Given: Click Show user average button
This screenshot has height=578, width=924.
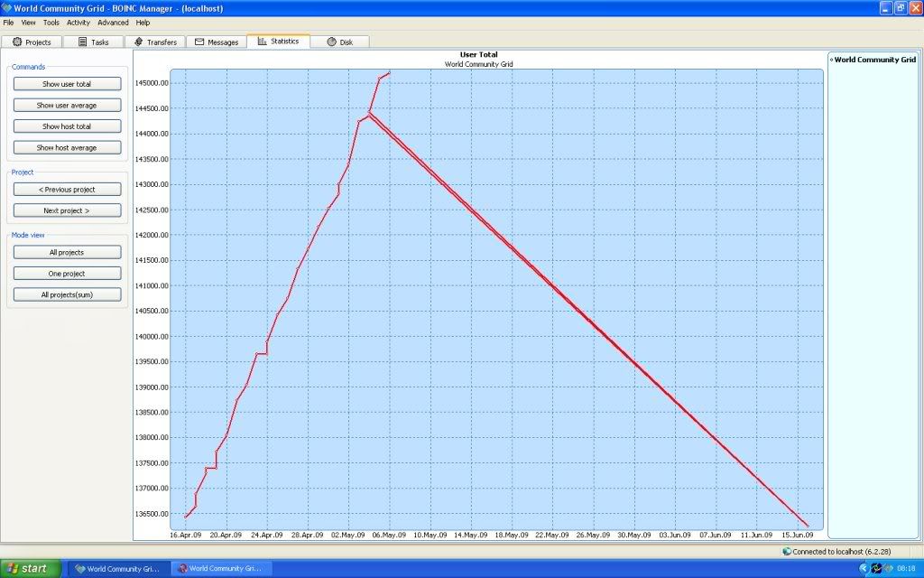Looking at the screenshot, I should click(x=67, y=105).
